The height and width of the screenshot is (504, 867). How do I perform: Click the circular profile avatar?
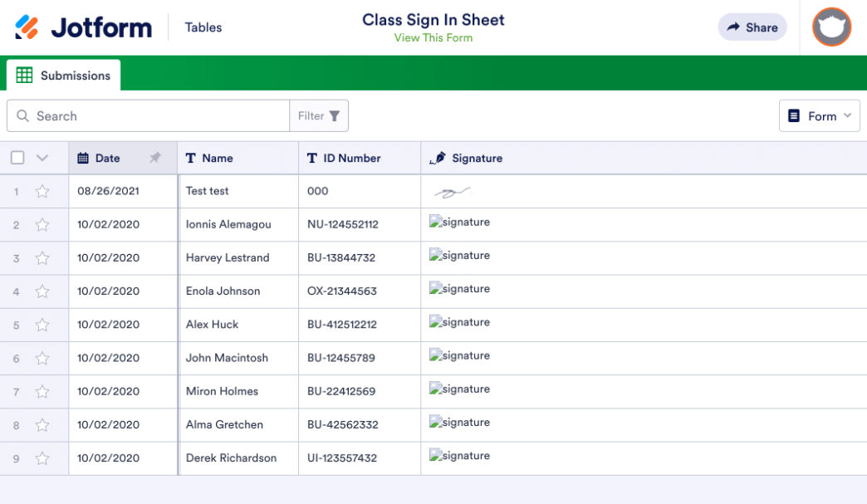pyautogui.click(x=830, y=27)
